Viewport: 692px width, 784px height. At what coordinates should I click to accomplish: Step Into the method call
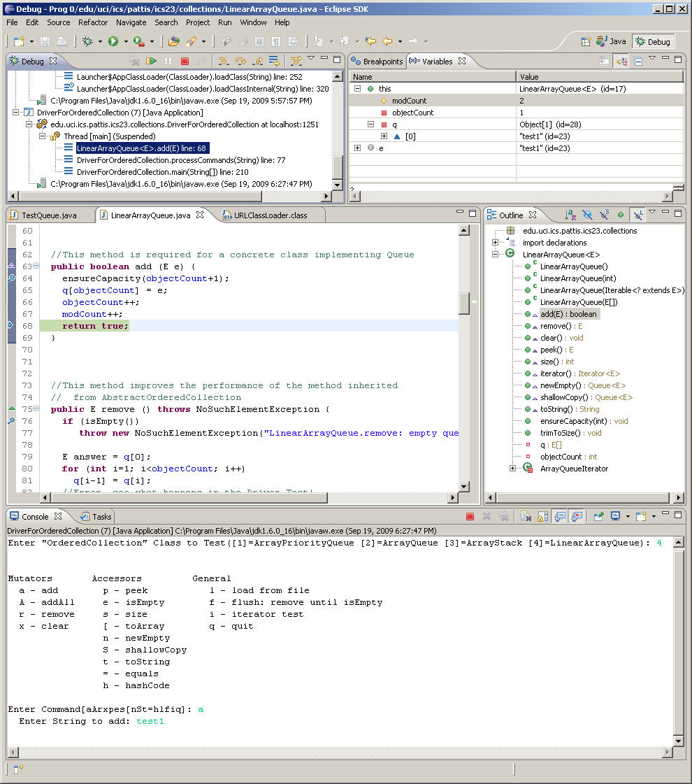coord(224,60)
